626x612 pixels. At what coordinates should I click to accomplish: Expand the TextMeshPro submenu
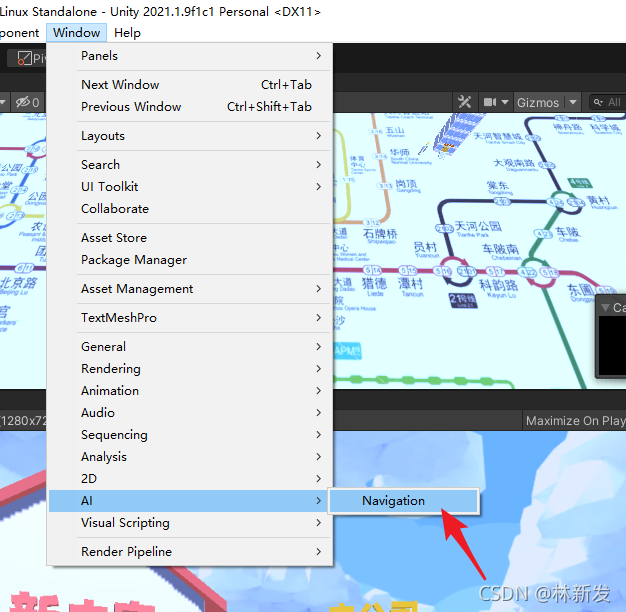click(190, 317)
